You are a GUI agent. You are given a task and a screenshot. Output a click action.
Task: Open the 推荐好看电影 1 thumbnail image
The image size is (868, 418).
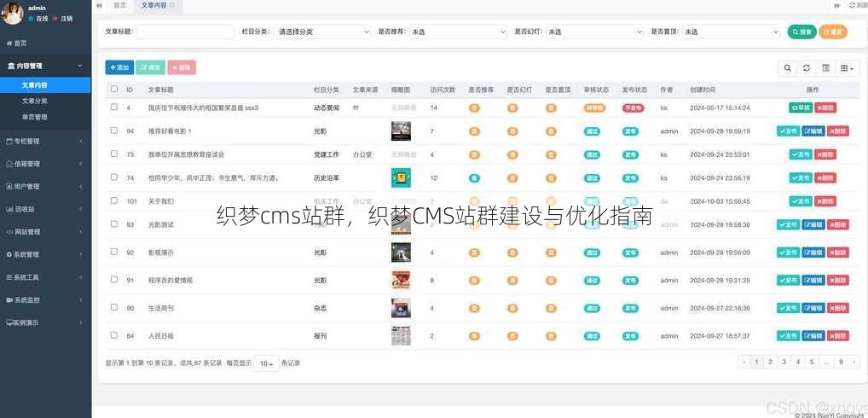401,131
